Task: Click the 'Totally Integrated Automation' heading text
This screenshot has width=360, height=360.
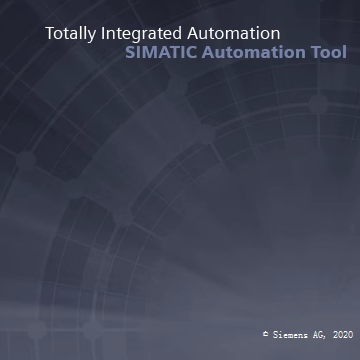Action: point(163,34)
